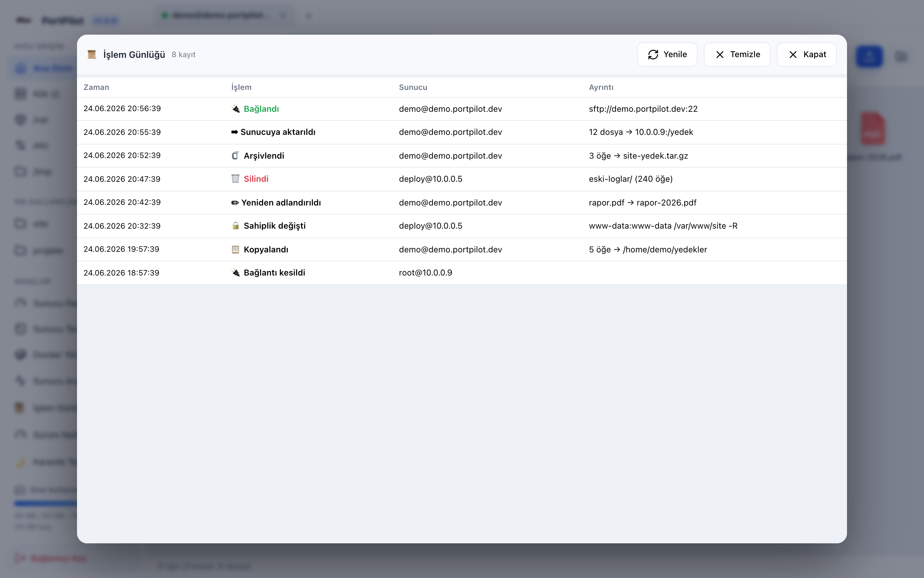Select the 'Sahiplik değişti' action label
Screen dimensions: 924x578
(275, 226)
